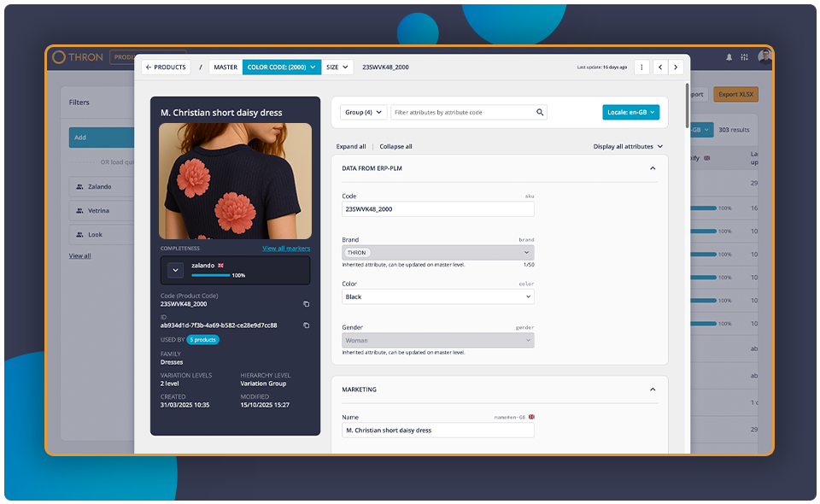The height and width of the screenshot is (504, 820).
Task: Open the Group (4) dropdown
Action: (x=364, y=113)
